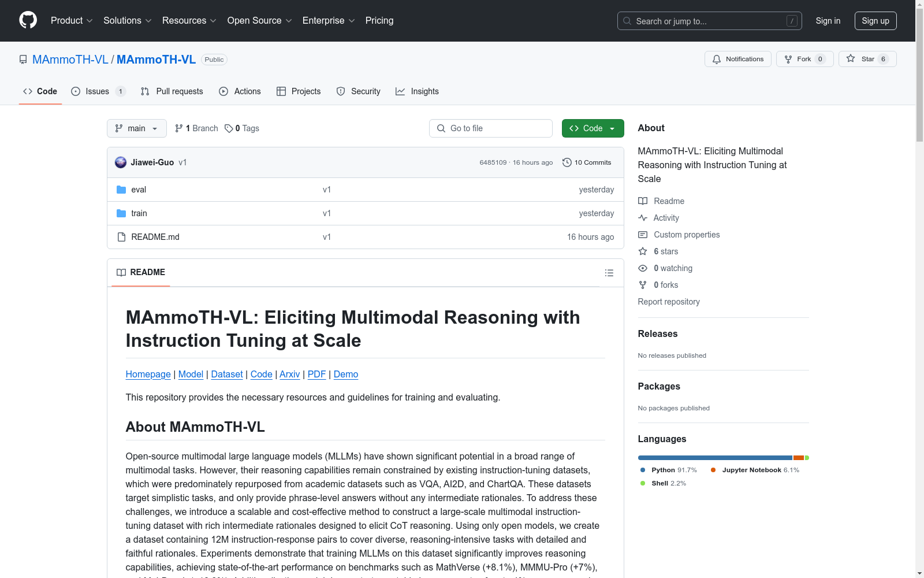Open the Jiawei-Guo author link
The height and width of the screenshot is (578, 924).
[152, 162]
